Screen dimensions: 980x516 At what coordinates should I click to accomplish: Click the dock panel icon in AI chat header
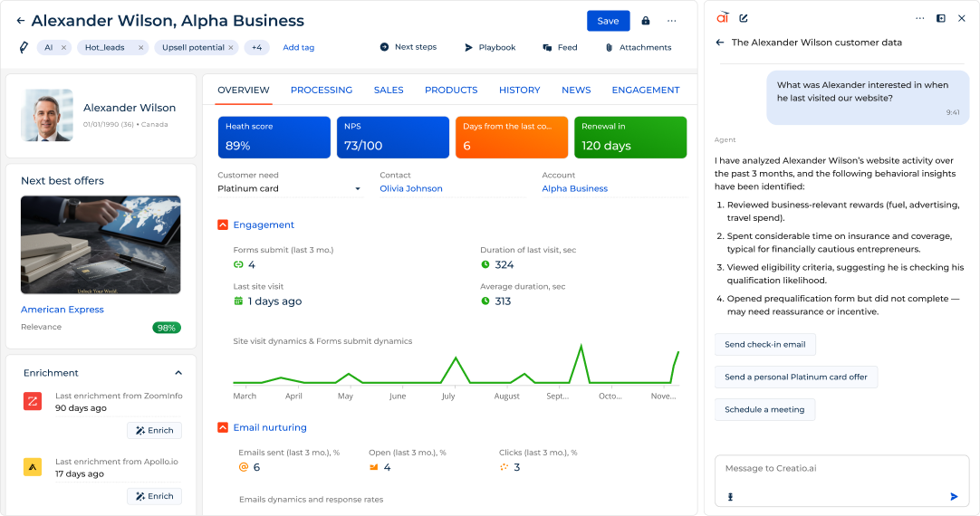coord(941,18)
